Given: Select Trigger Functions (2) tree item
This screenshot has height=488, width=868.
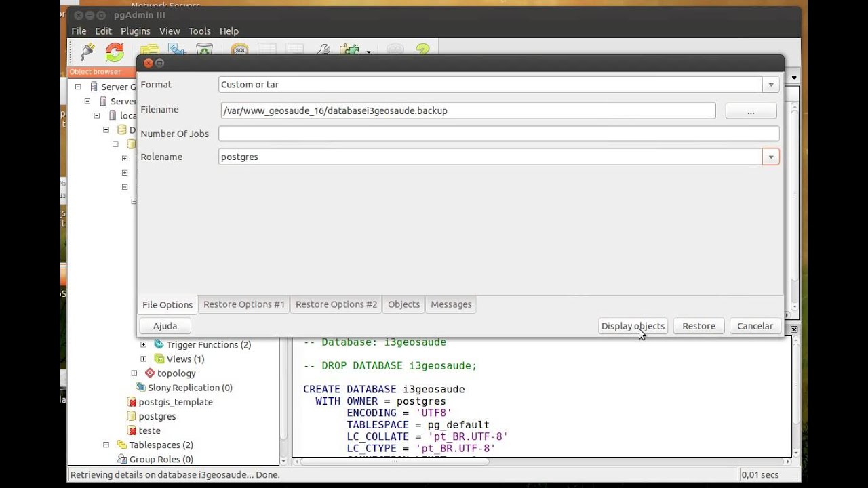Looking at the screenshot, I should click(209, 344).
